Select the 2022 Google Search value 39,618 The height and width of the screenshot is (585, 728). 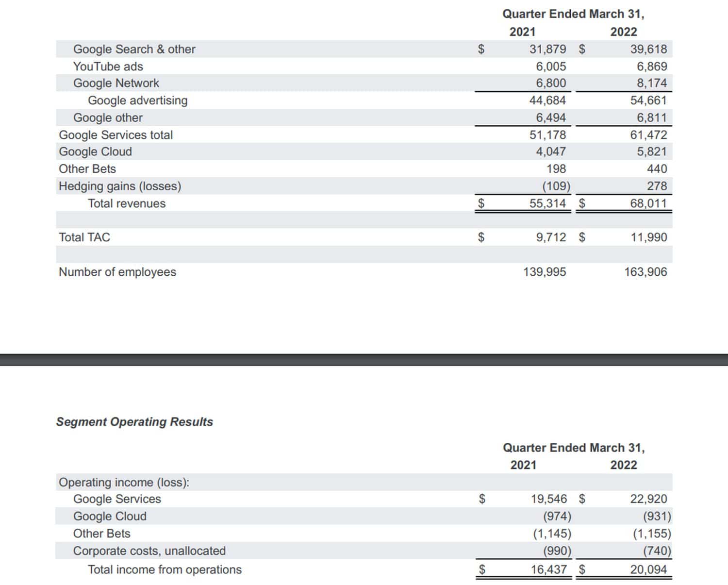pos(648,49)
